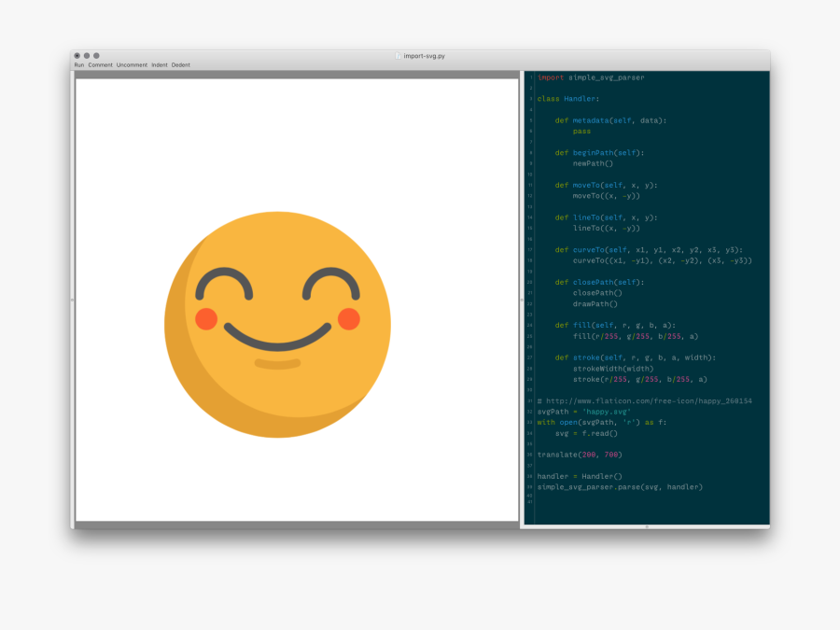This screenshot has width=840, height=630.
Task: Zoom the window with the third title bar button
Action: (96, 56)
